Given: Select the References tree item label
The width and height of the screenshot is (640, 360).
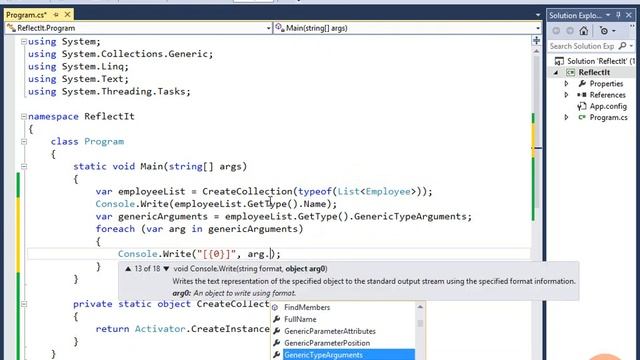Looking at the screenshot, I should [x=607, y=95].
